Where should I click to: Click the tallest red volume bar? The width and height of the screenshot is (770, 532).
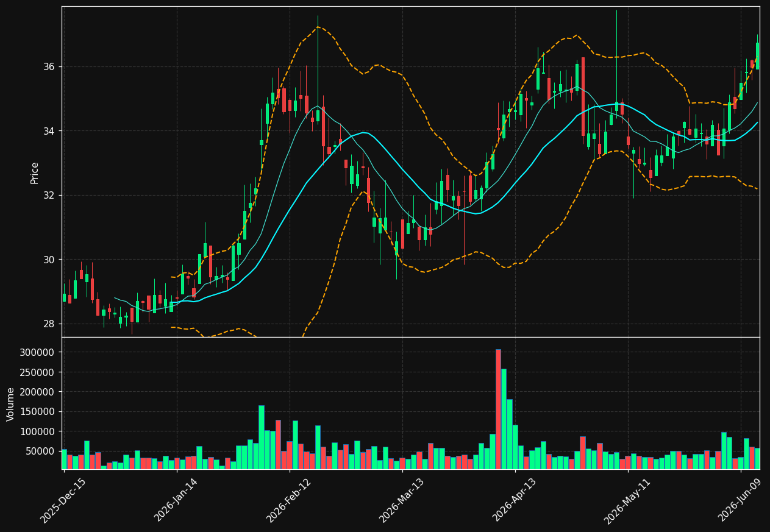pos(498,409)
